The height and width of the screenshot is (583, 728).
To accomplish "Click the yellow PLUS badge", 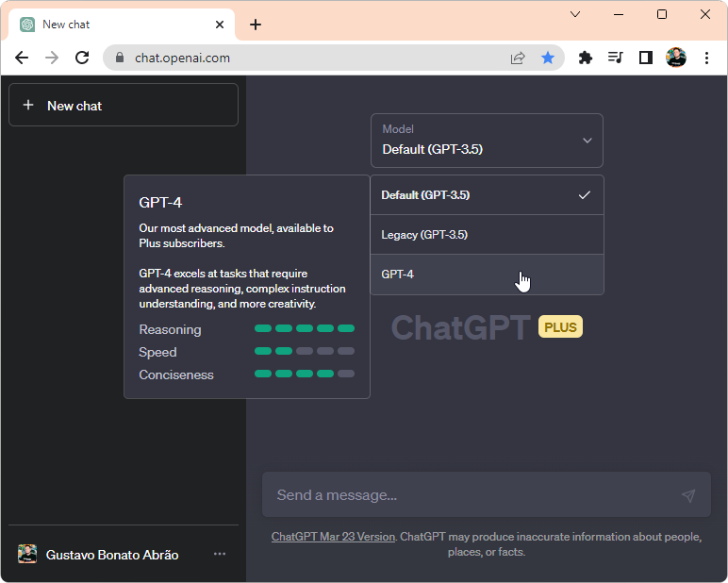I will tap(560, 327).
